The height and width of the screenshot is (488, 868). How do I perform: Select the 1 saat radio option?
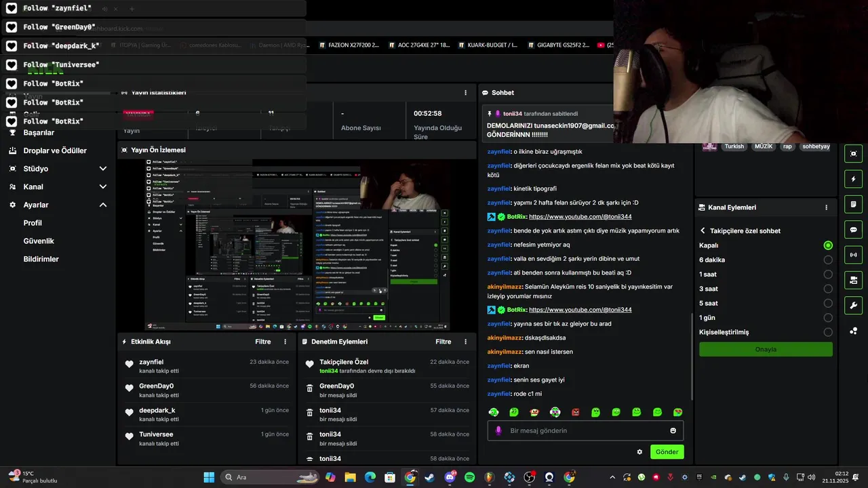click(828, 274)
